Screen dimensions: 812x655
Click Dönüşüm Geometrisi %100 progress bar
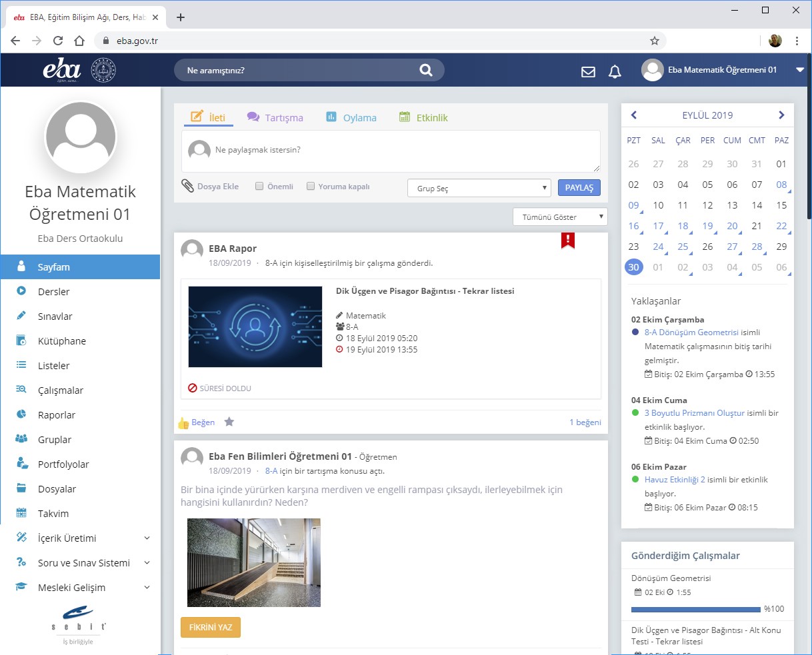(x=695, y=609)
